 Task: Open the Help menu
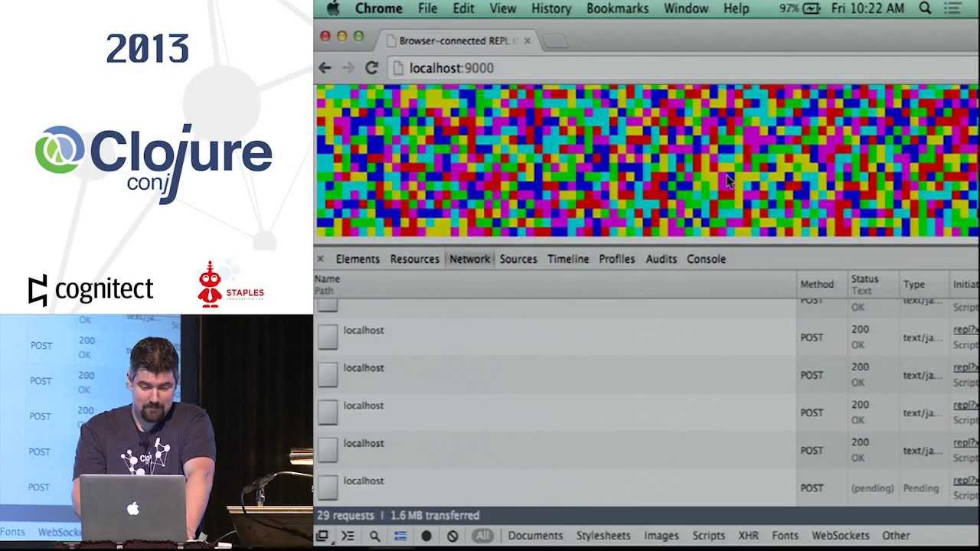(x=736, y=8)
